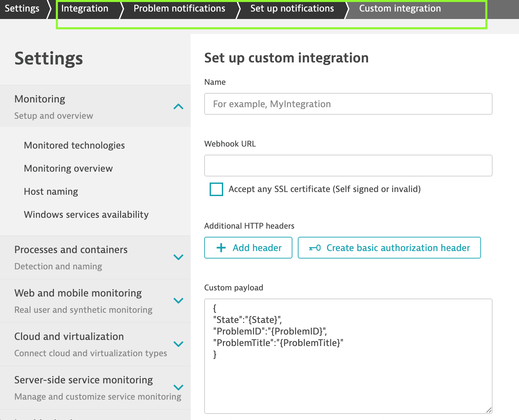Image resolution: width=519 pixels, height=420 pixels.
Task: Click the Name input field
Action: click(348, 104)
